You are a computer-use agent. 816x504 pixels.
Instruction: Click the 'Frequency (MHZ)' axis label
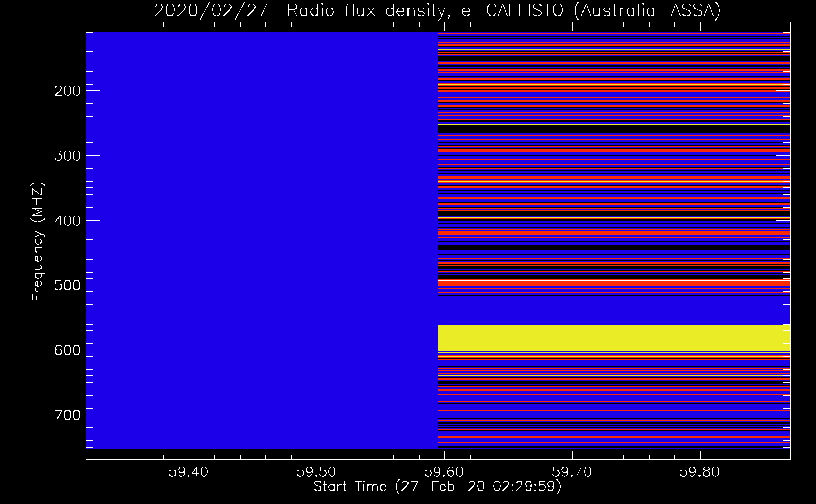(x=38, y=241)
